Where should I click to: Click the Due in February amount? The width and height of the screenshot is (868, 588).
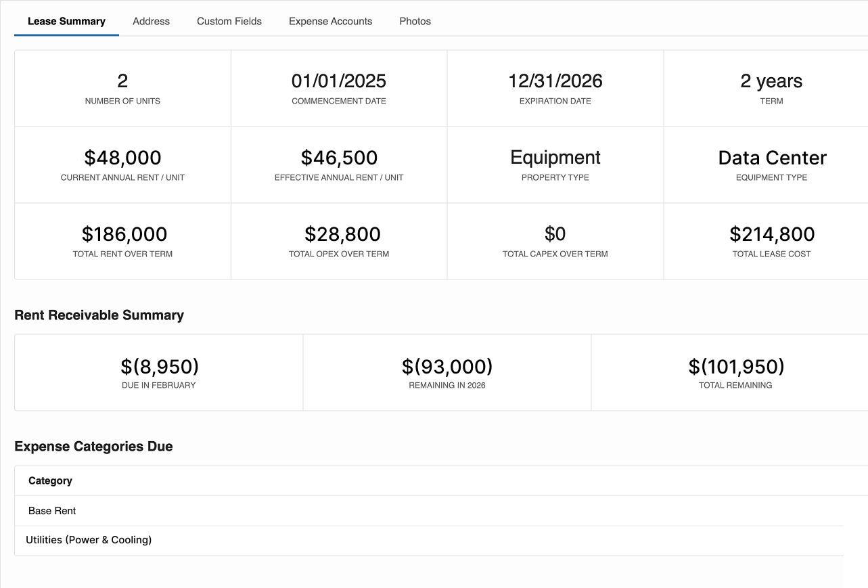pos(160,367)
